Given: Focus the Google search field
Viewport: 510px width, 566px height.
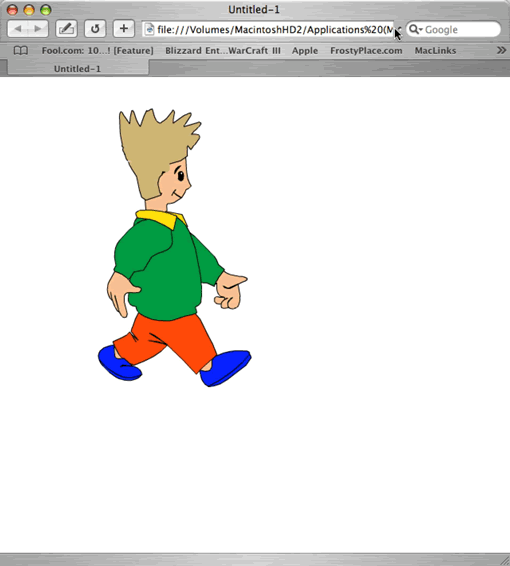Looking at the screenshot, I should (454, 29).
